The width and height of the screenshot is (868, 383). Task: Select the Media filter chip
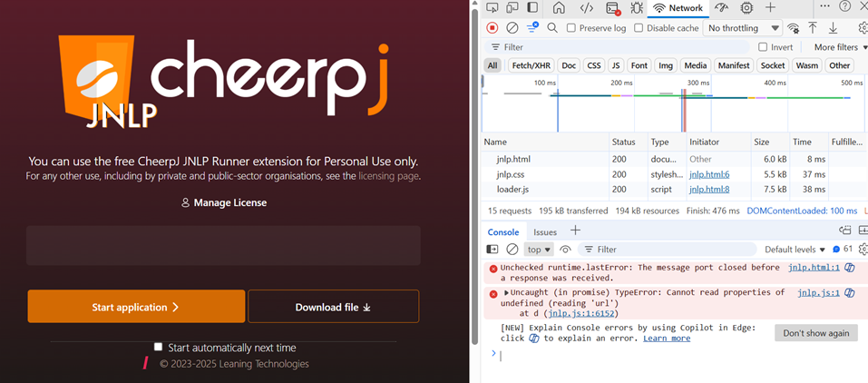696,65
